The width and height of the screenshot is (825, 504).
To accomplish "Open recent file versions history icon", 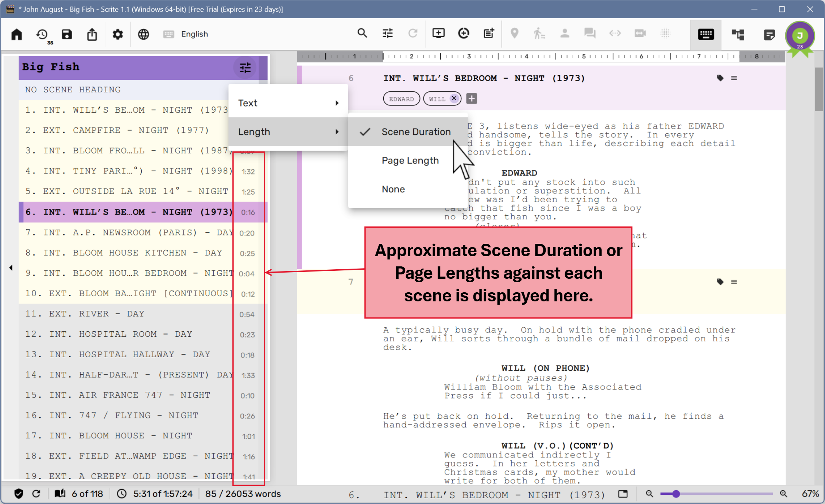I will point(43,35).
